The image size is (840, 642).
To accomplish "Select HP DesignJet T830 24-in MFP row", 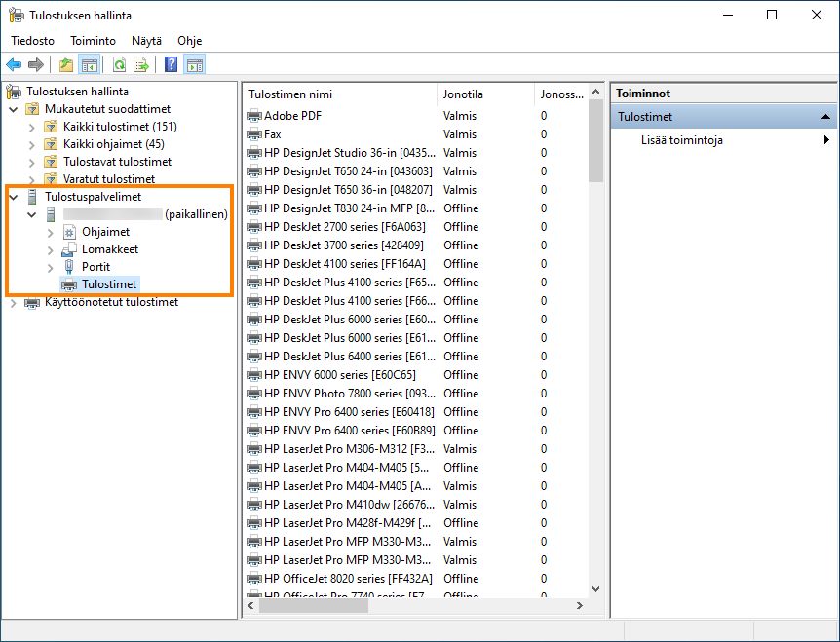I will pos(416,208).
